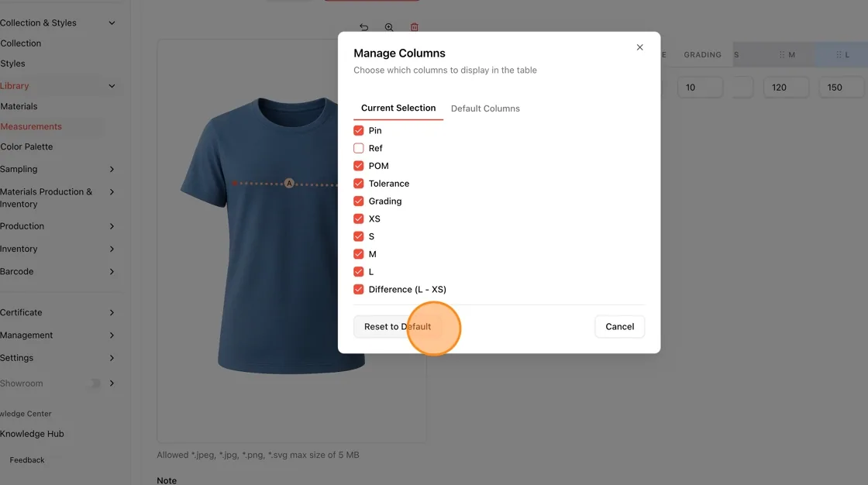
Task: Uncheck the POM column checkbox
Action: click(359, 166)
